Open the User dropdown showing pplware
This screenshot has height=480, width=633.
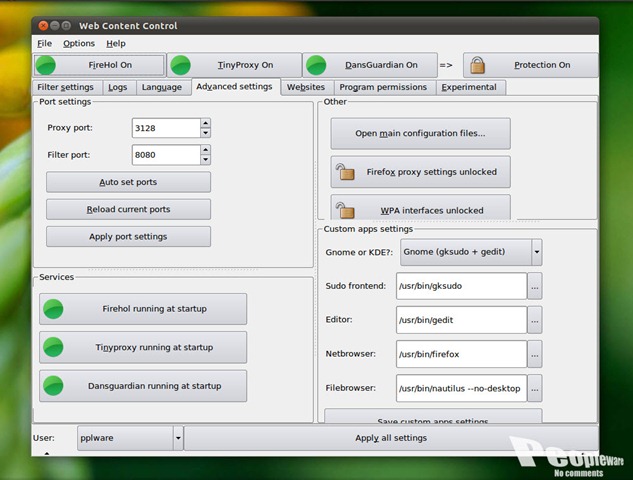pyautogui.click(x=178, y=438)
